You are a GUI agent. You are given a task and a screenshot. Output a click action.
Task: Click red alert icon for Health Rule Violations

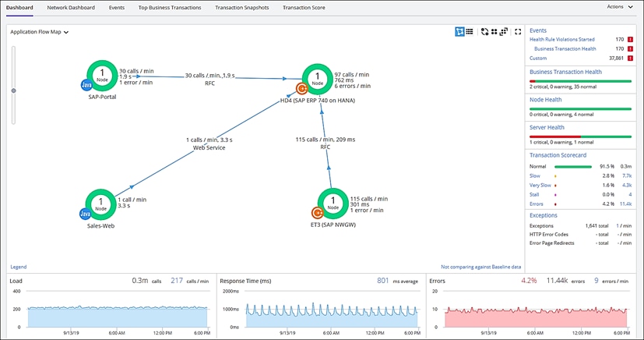631,40
